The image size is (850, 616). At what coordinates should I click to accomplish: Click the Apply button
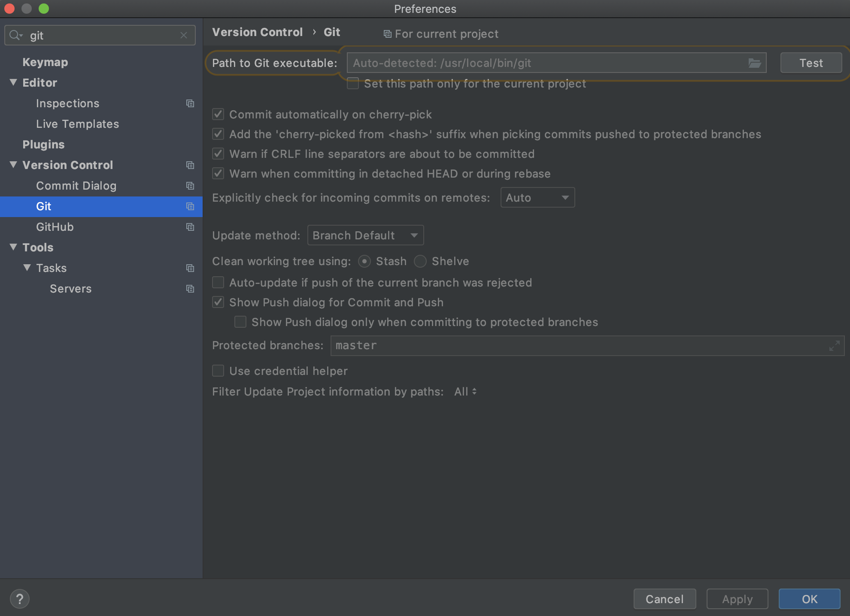tap(737, 599)
